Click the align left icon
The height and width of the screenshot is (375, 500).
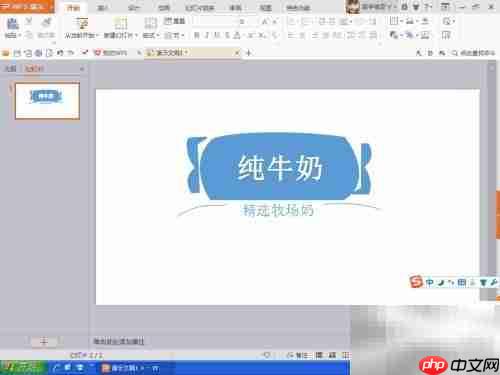[x=292, y=35]
